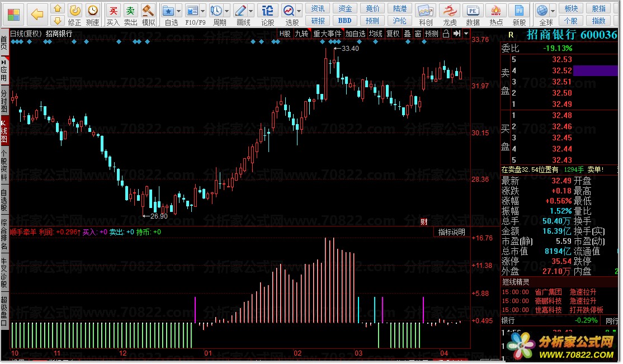Switch to the 个股资料 side tab
Image resolution: width=623 pixels, height=364 pixels.
coord(4,165)
